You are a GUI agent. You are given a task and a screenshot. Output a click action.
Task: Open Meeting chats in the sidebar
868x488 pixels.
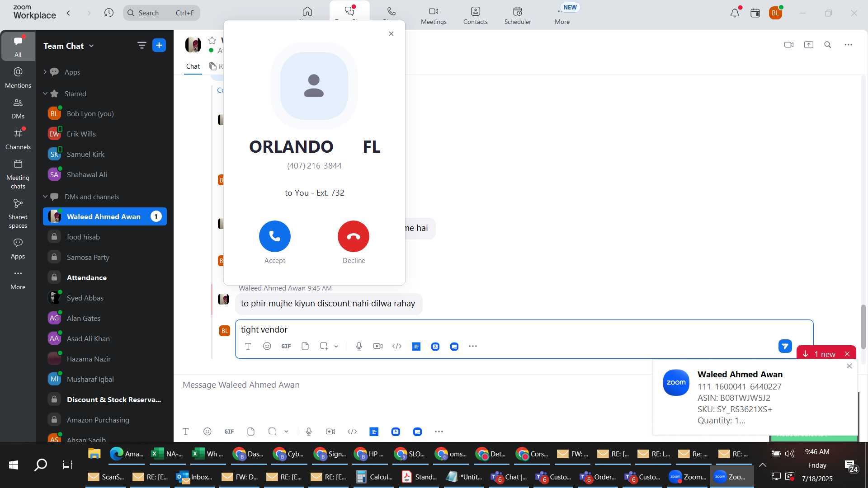click(18, 174)
